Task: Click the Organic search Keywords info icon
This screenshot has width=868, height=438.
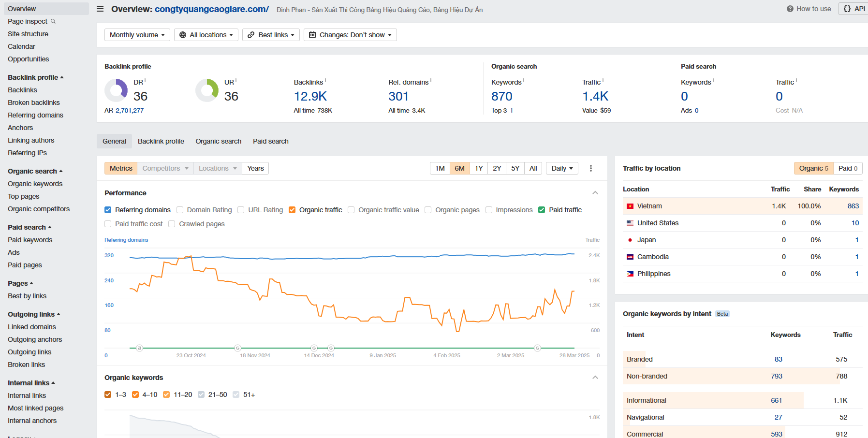Action: coord(524,80)
